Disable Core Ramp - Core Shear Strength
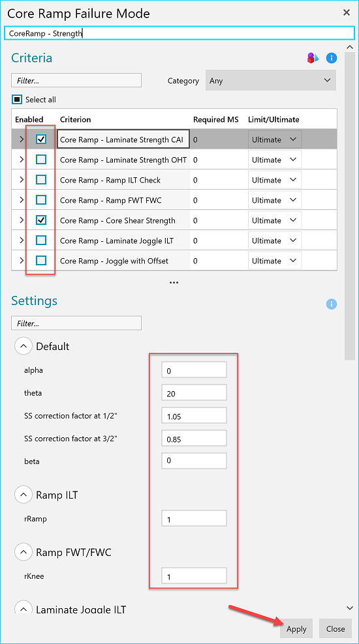Screen dimensions: 359x644 coord(41,220)
